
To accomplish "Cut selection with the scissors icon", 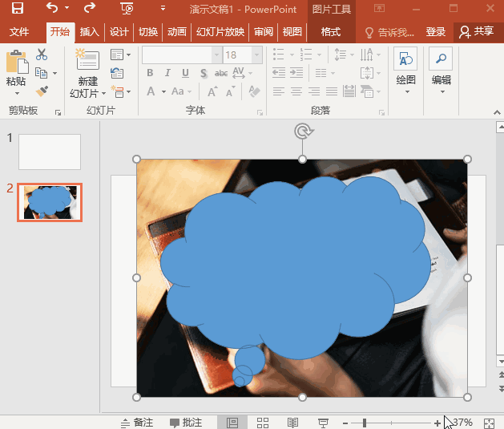I will [x=42, y=55].
